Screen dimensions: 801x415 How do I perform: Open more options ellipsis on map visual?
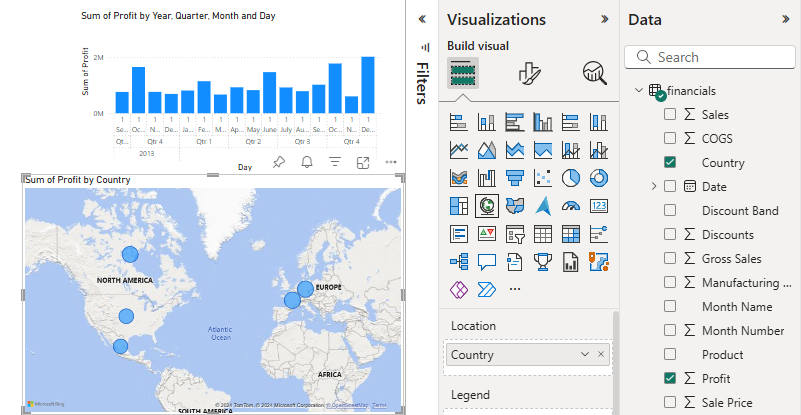tap(391, 163)
